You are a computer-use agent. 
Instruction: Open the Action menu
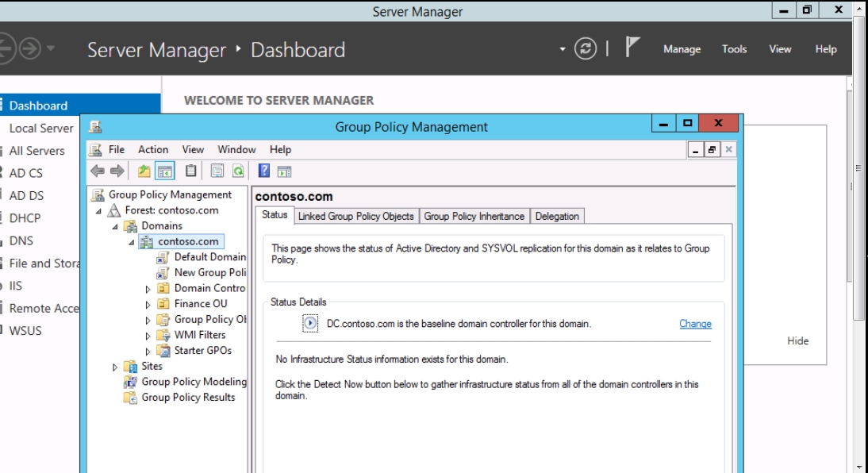[x=153, y=149]
